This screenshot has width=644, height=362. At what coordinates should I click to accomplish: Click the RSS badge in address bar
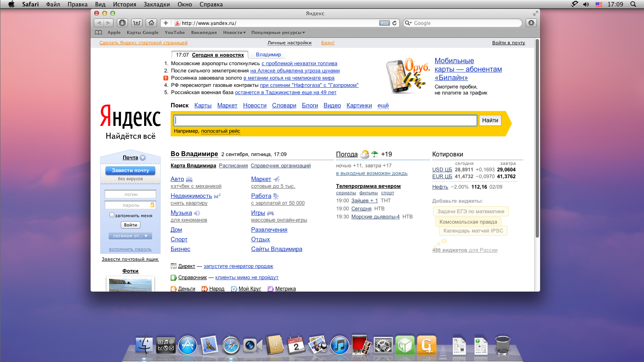pos(384,23)
